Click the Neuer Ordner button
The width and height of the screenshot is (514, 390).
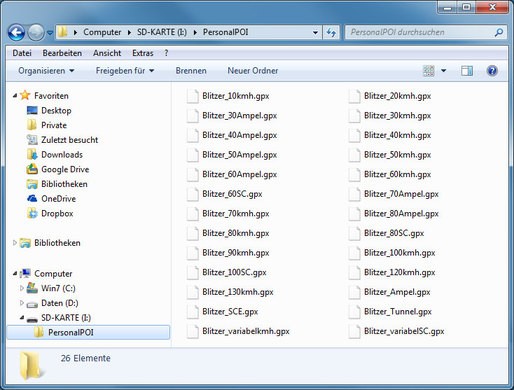point(253,71)
